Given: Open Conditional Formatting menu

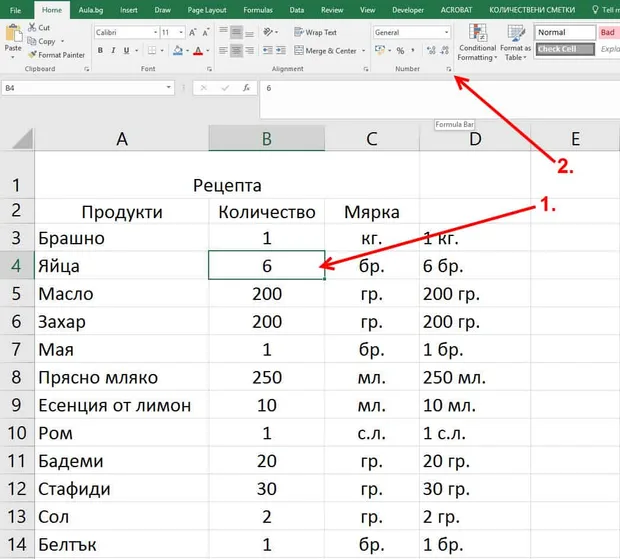Looking at the screenshot, I should [x=477, y=42].
